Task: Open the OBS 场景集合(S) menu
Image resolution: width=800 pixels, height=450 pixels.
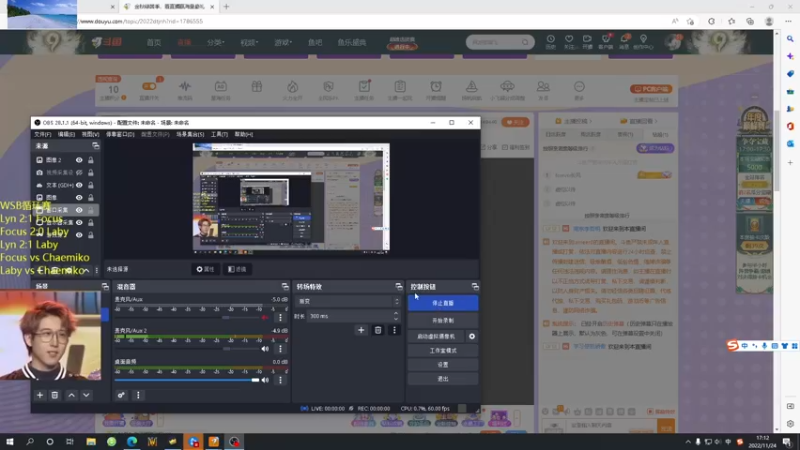Action: [190, 134]
